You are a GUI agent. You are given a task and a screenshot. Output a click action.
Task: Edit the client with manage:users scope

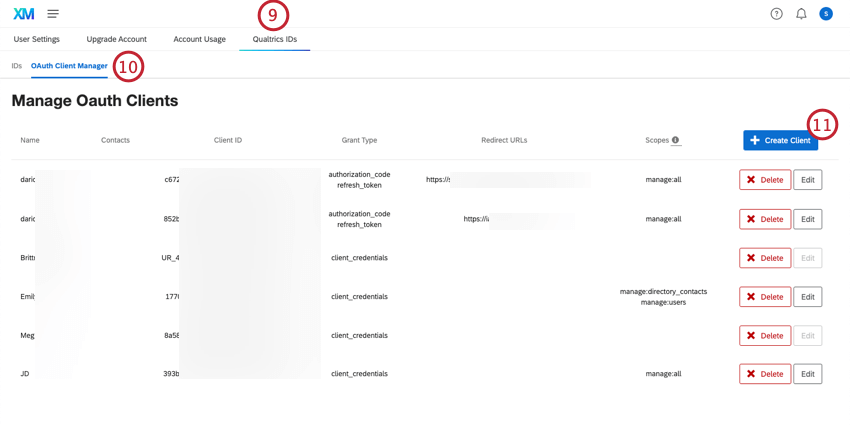click(807, 297)
